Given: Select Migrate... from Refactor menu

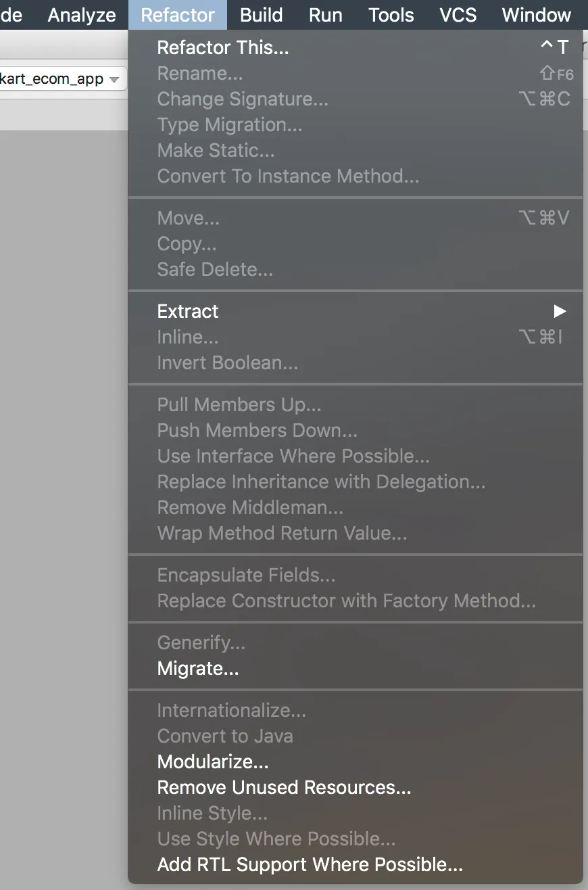Looking at the screenshot, I should click(197, 669).
